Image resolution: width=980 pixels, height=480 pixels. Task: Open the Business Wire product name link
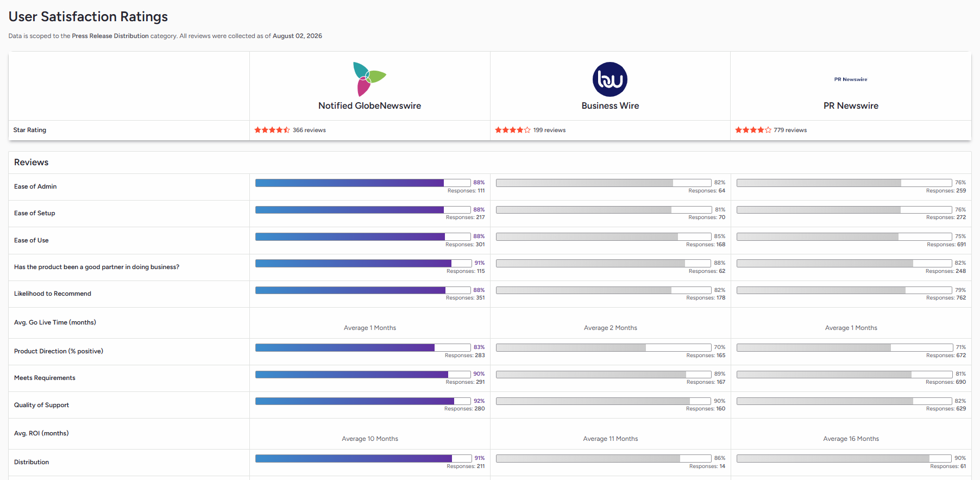click(x=610, y=105)
